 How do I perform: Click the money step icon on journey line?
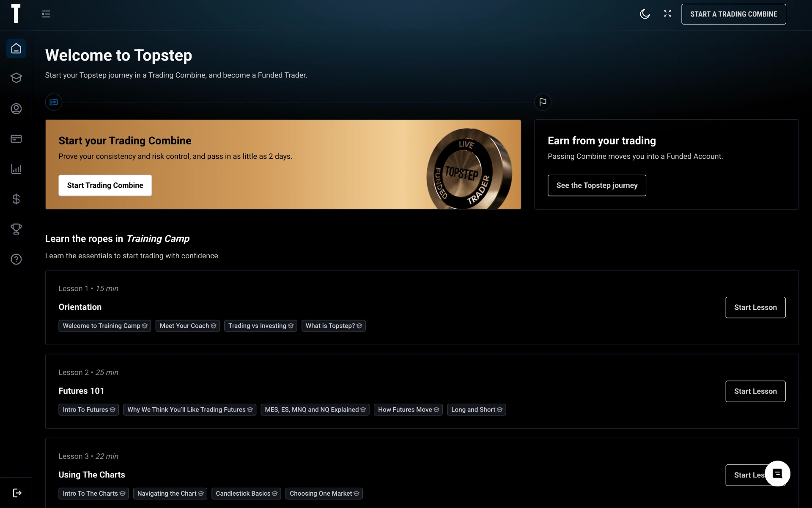pyautogui.click(x=54, y=102)
